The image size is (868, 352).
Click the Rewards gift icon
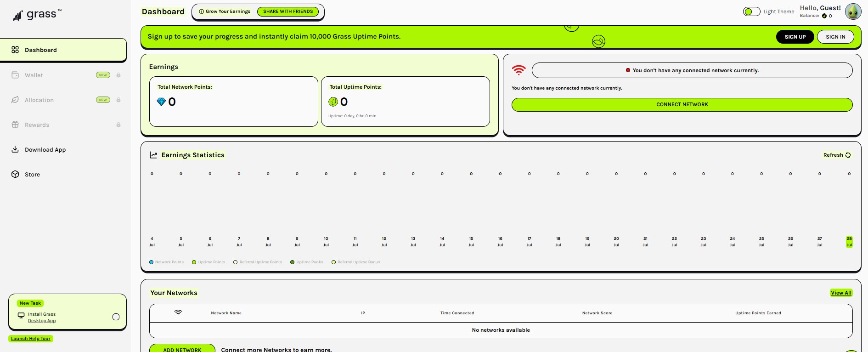pyautogui.click(x=15, y=125)
